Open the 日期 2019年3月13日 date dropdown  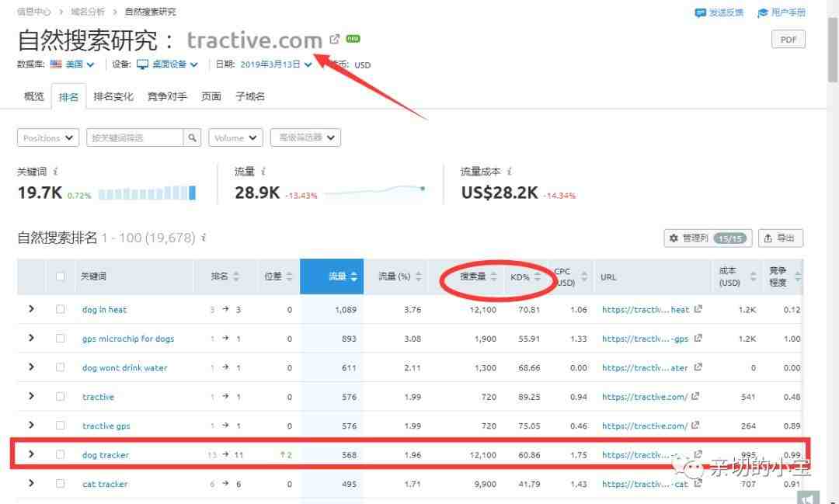(x=276, y=64)
